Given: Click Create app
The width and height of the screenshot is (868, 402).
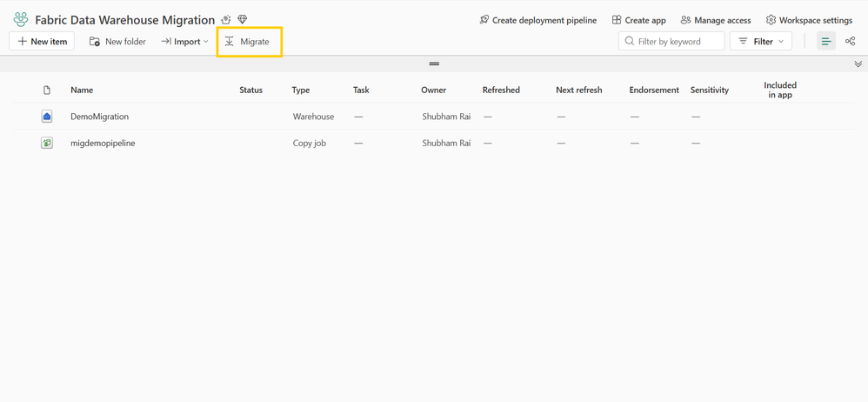Looking at the screenshot, I should point(638,20).
